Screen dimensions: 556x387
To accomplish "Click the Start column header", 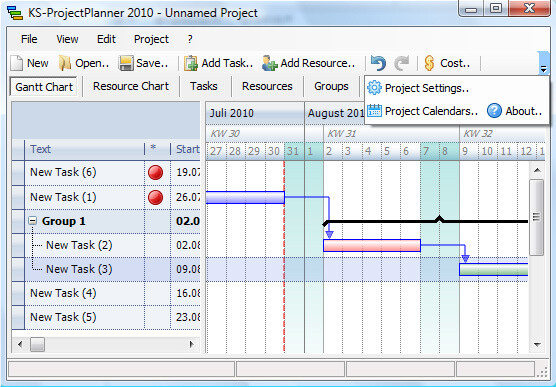I will pyautogui.click(x=185, y=149).
